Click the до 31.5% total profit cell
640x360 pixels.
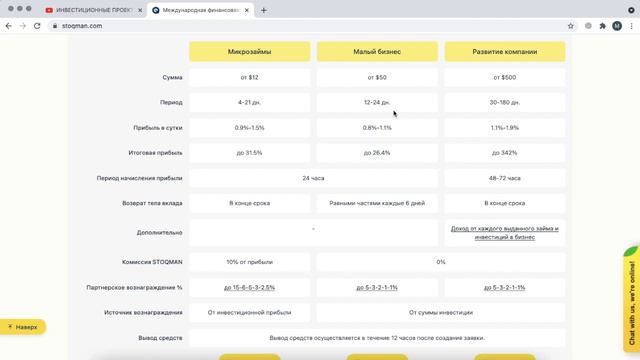click(249, 153)
